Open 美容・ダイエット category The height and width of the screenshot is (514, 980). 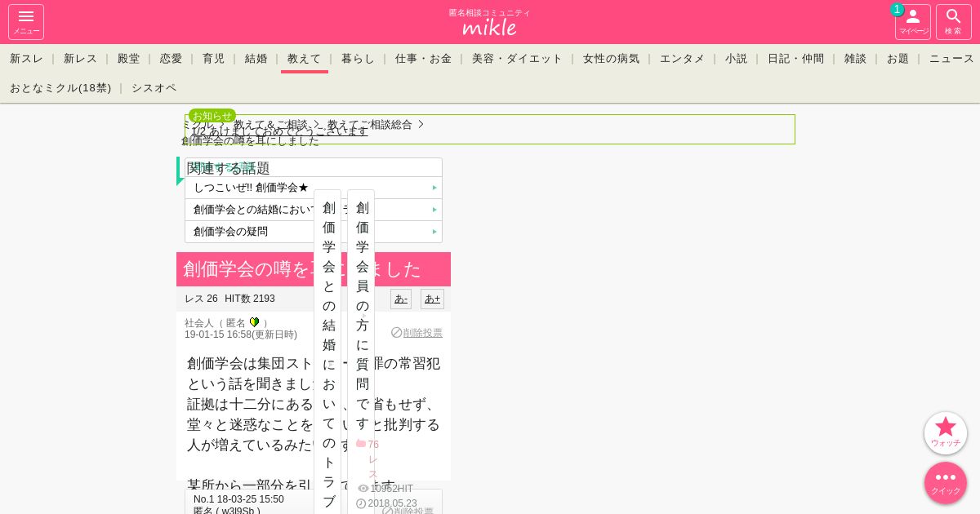[x=518, y=59]
